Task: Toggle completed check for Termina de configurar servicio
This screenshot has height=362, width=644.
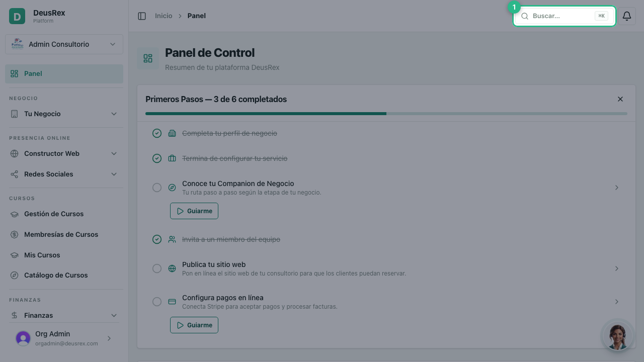Action: click(x=157, y=158)
